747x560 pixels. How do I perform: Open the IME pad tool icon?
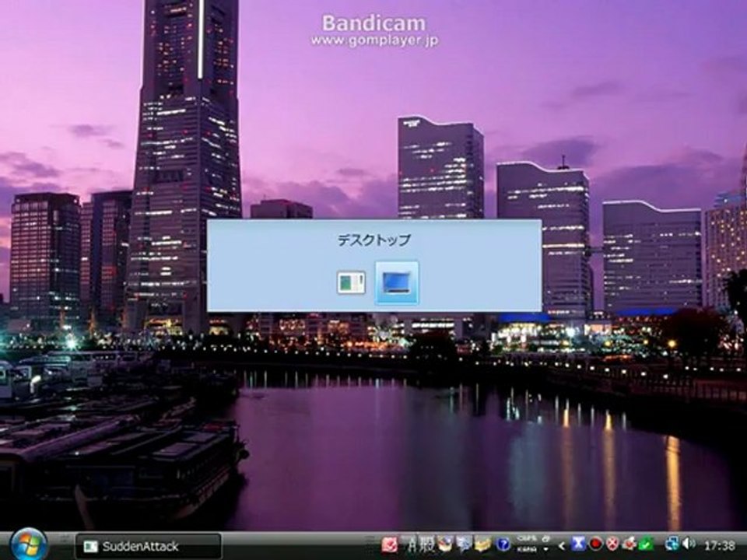click(445, 544)
